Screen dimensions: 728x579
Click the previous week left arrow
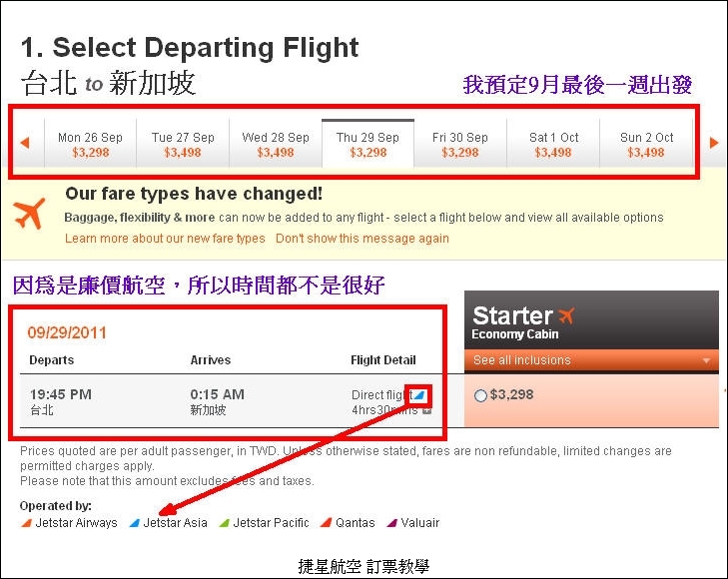coord(25,143)
